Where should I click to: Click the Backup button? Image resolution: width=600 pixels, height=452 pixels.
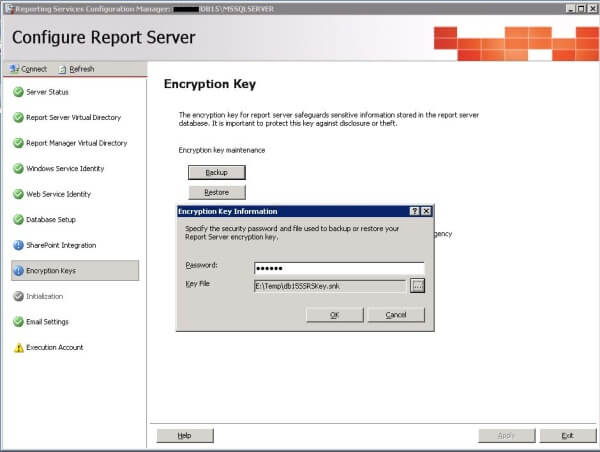(x=217, y=172)
